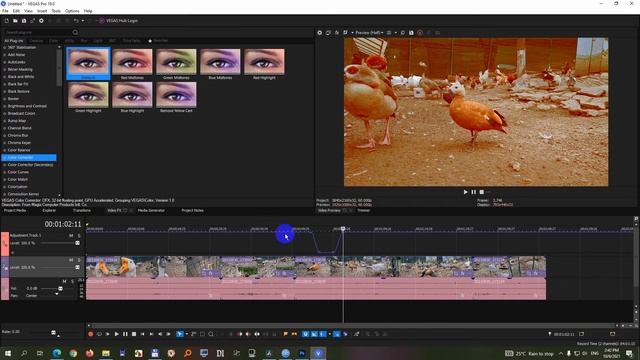The height and width of the screenshot is (360, 640).
Task: Open the Options menu
Action: click(x=72, y=11)
